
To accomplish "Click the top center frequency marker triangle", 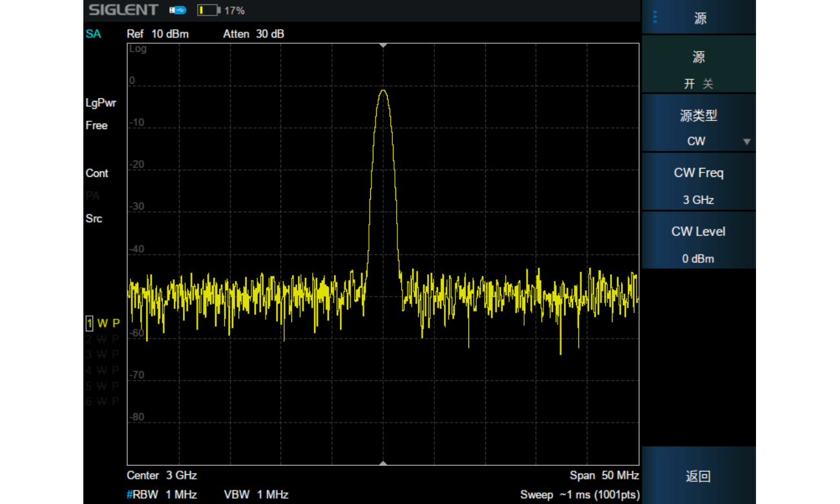I will (x=383, y=45).
